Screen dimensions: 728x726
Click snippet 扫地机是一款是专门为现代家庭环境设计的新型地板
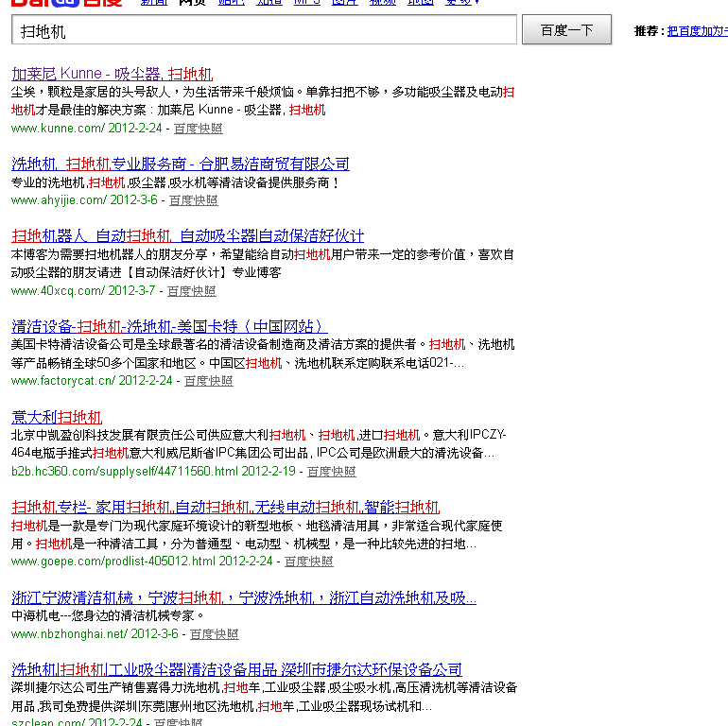(152, 526)
